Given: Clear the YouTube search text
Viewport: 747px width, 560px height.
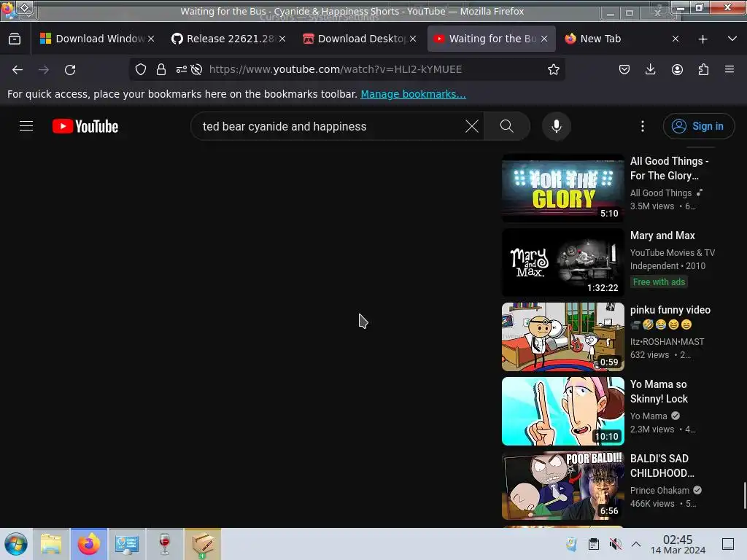Looking at the screenshot, I should point(472,126).
